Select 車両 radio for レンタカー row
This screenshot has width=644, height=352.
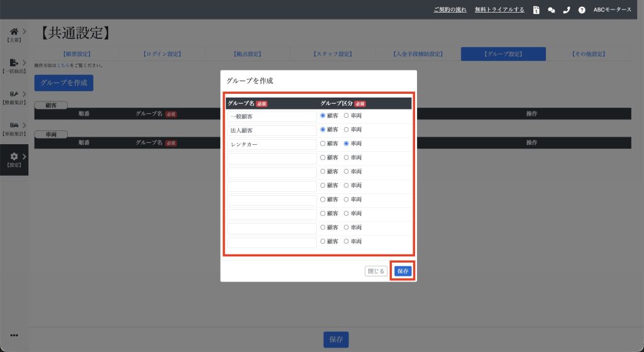347,144
